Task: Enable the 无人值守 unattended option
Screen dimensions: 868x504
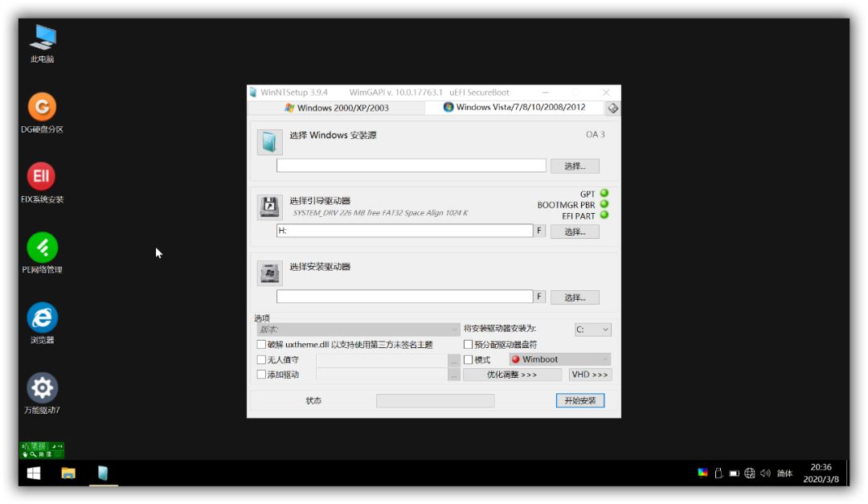Action: pyautogui.click(x=261, y=359)
